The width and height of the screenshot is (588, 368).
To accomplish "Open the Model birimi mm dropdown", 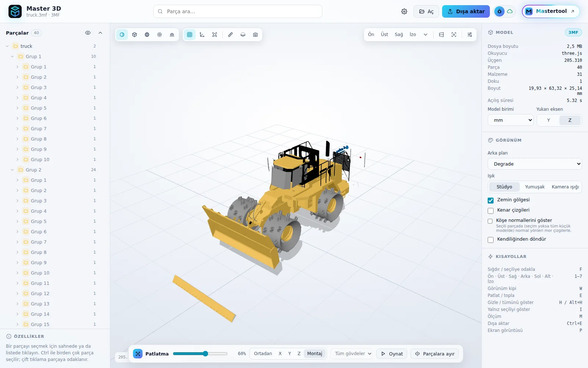I will coord(510,120).
